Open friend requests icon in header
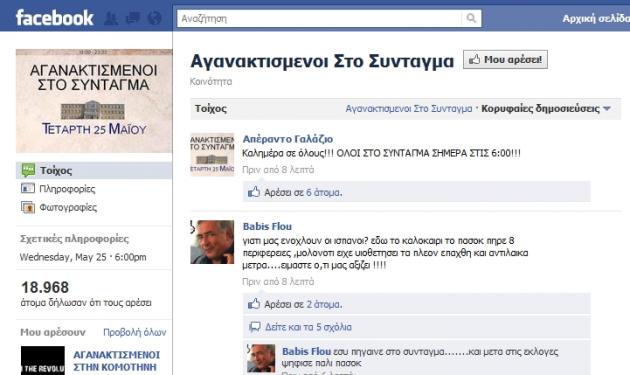 click(110, 18)
